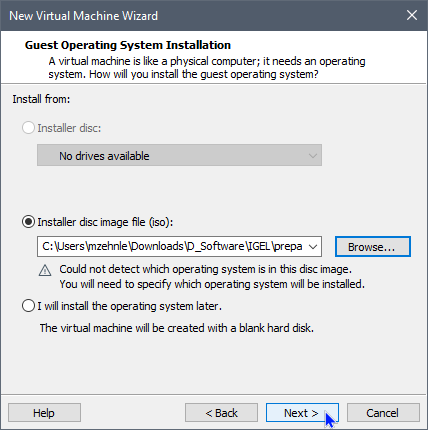Cancel the virtual machine wizard
This screenshot has height=430, width=428.
pos(383,413)
